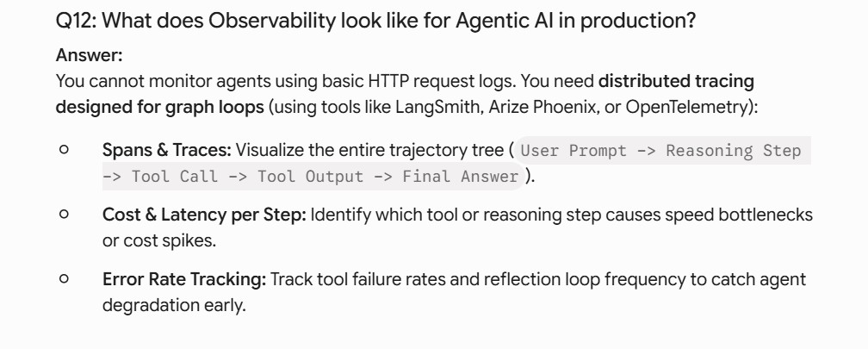
Task: Click the bullet circle beside Cost & Latency
Action: [64, 214]
